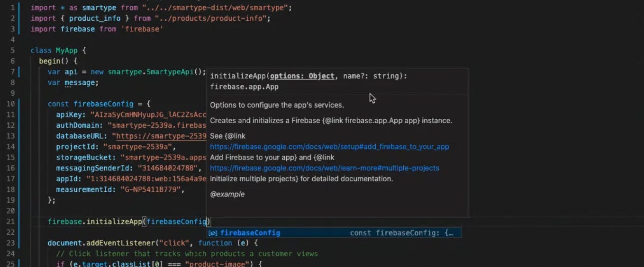Click 'begin() {' method text
644x267 pixels.
click(x=58, y=61)
